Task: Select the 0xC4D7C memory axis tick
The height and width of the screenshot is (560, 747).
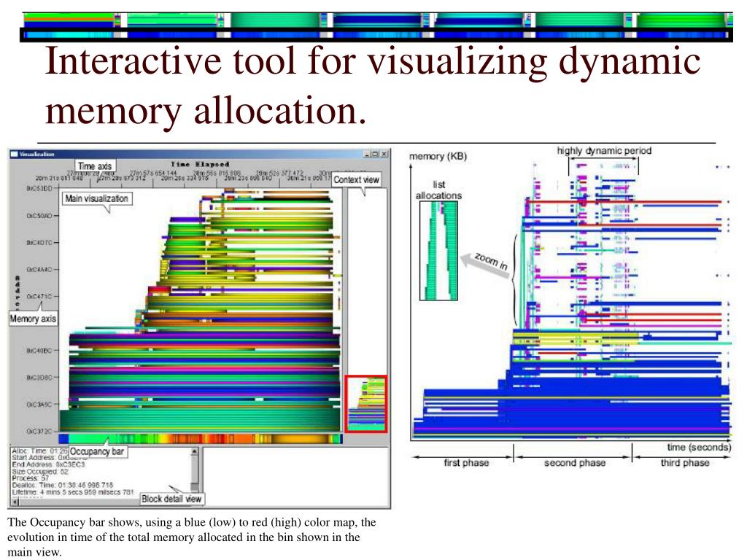Action: coord(39,242)
